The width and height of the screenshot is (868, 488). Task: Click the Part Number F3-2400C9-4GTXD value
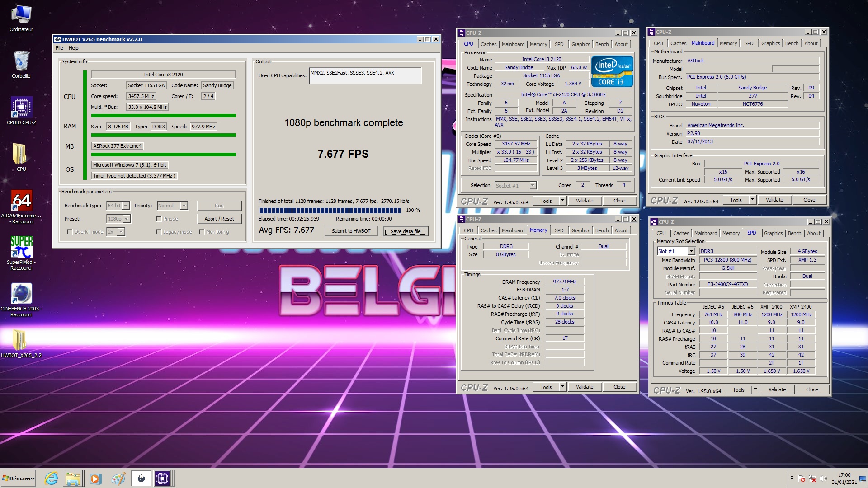tap(727, 285)
